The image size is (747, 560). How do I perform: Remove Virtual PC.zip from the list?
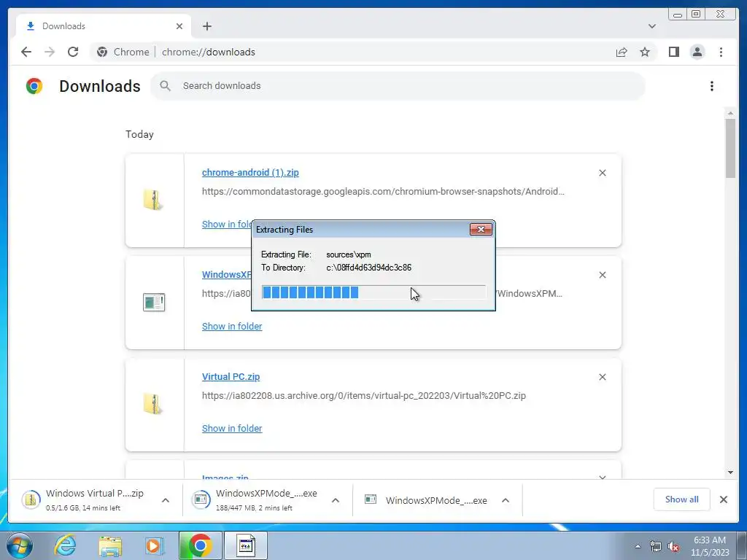point(602,377)
